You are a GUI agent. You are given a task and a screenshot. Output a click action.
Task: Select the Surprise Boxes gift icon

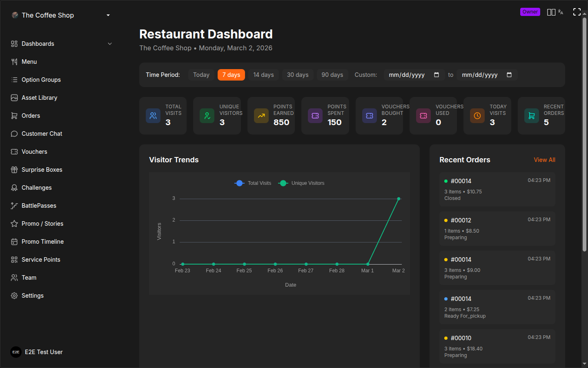point(14,170)
